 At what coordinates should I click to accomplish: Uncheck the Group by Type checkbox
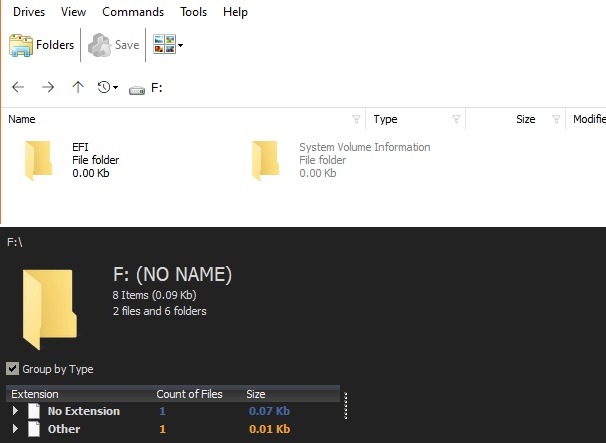pyautogui.click(x=12, y=368)
